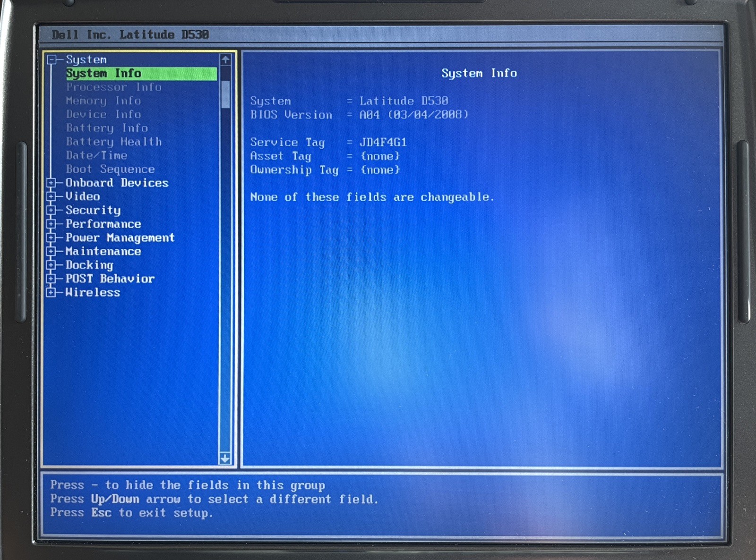Click the menu scrollbar down arrow

tap(225, 458)
